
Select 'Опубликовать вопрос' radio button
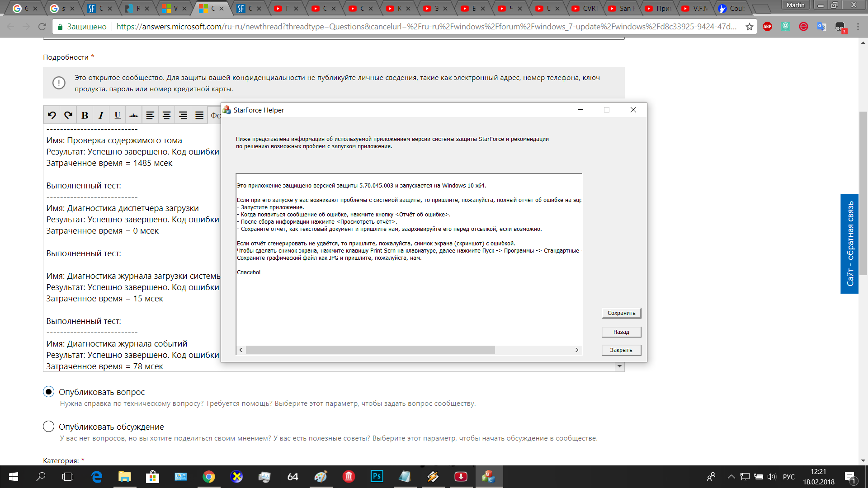[49, 392]
